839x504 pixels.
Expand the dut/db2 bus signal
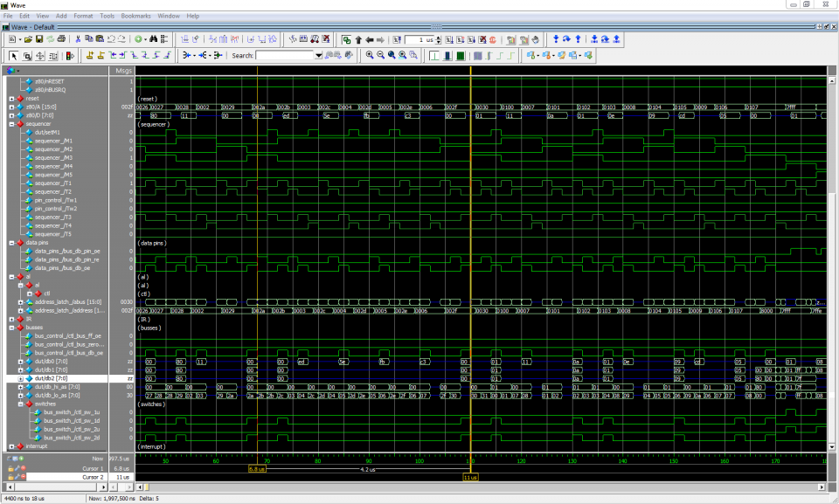(20, 378)
